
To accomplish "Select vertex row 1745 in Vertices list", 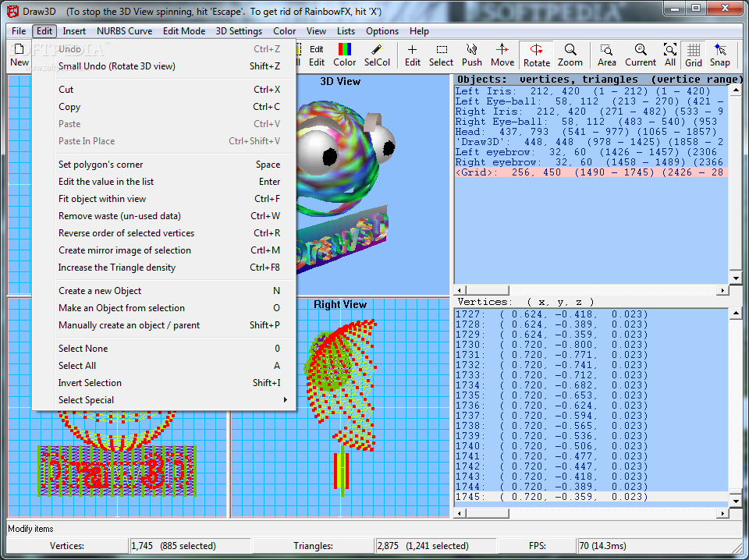I will tap(591, 497).
